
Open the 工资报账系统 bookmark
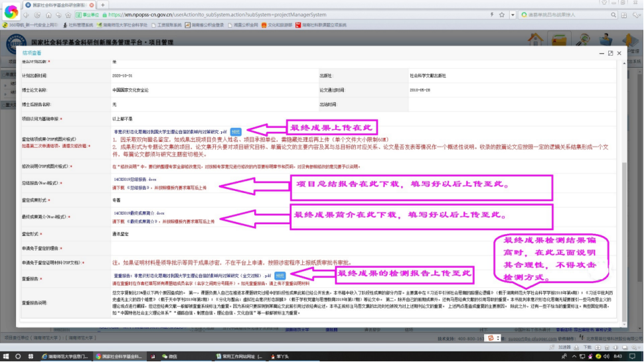tap(167, 25)
